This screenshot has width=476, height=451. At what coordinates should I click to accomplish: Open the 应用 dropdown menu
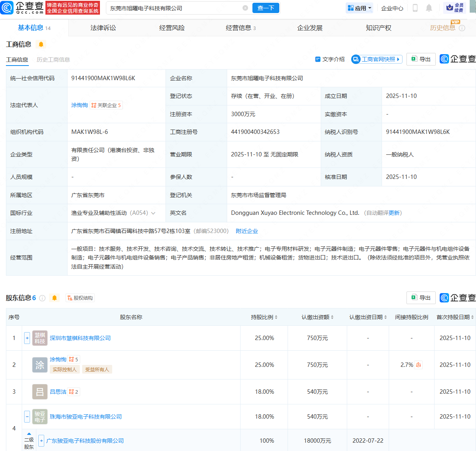pyautogui.click(x=359, y=8)
